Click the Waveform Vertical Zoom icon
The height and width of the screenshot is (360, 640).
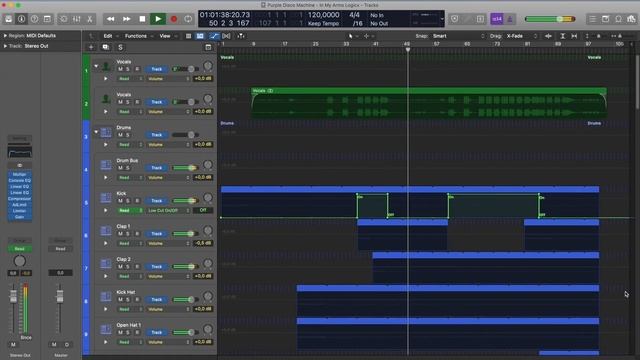548,36
